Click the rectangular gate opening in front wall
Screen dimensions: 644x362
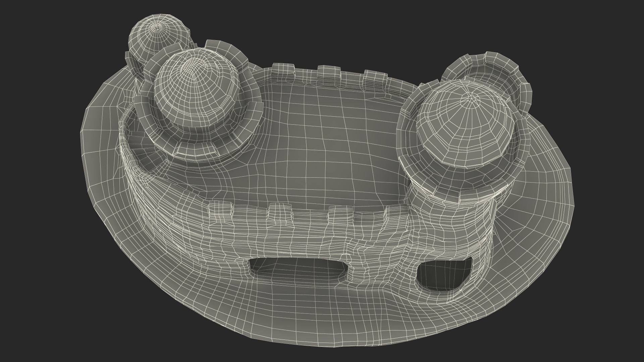299,269
